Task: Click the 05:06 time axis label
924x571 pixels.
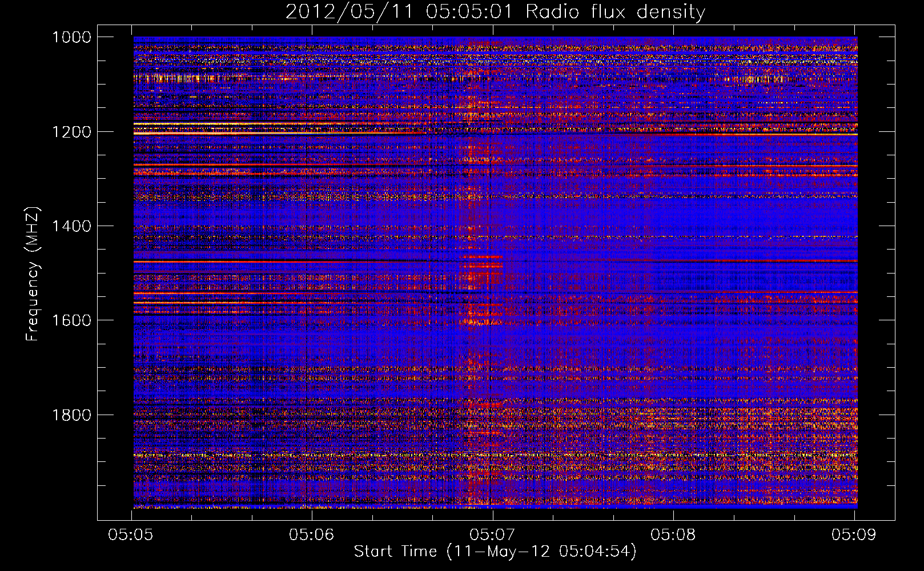Action: [x=312, y=534]
